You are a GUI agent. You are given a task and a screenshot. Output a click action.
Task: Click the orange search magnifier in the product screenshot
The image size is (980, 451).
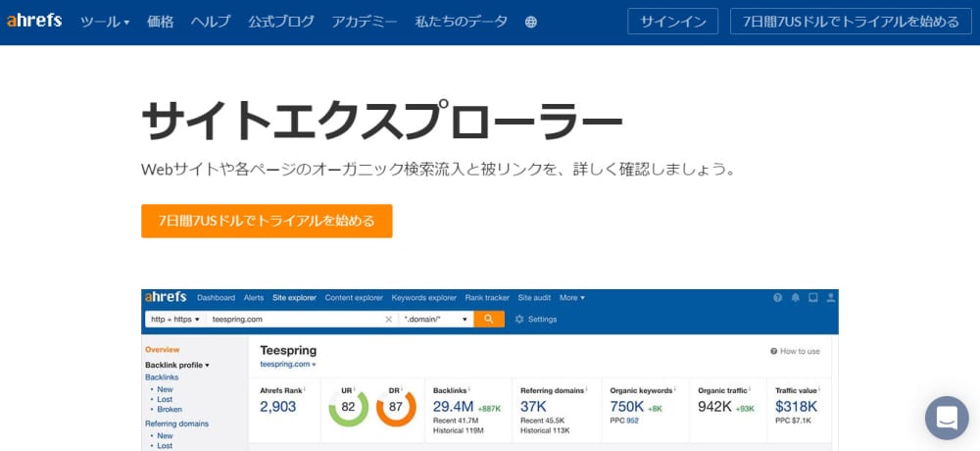pos(489,319)
